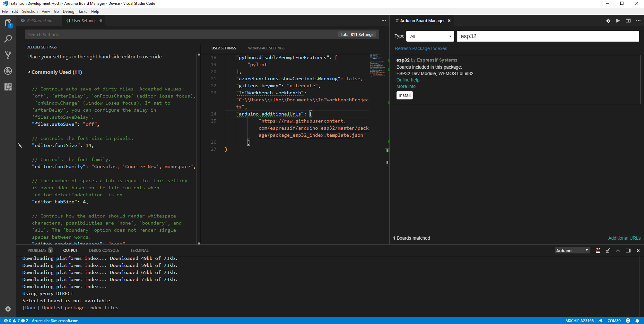Clear the Arduino output panel
This screenshot has height=324, width=644.
[598, 251]
